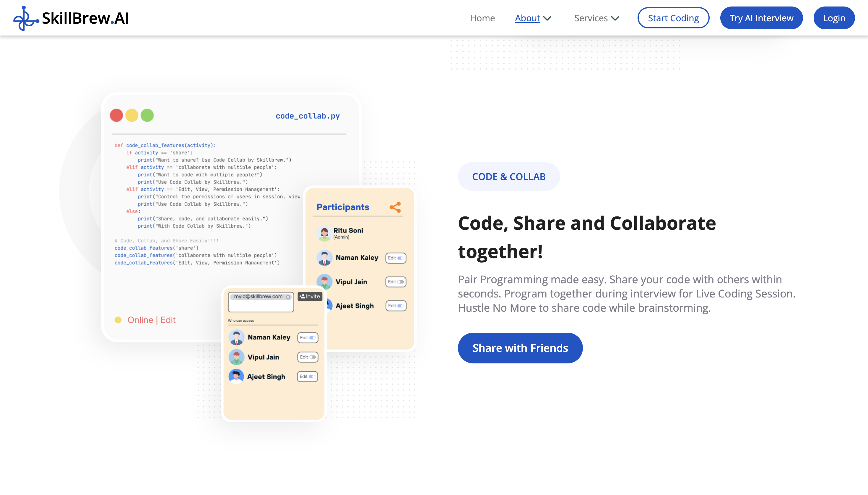Open the Services menu item
The image size is (868, 495).
tap(591, 18)
